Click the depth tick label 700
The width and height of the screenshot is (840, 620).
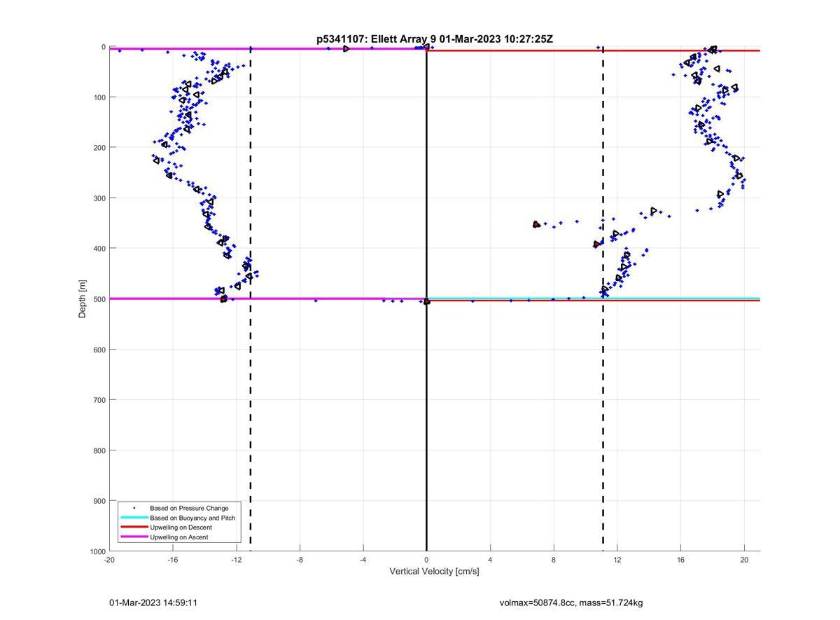[99, 400]
